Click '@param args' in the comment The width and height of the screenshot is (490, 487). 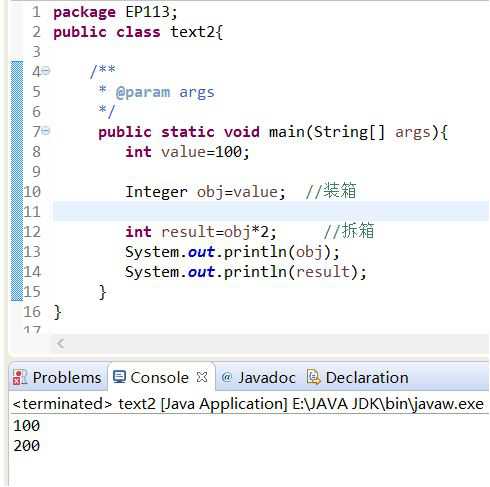(x=165, y=92)
